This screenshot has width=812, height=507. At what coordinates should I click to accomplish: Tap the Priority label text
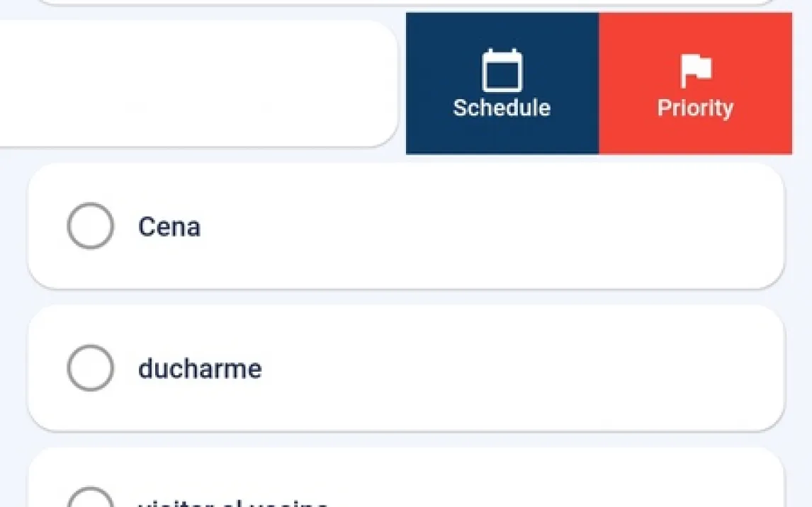[695, 108]
